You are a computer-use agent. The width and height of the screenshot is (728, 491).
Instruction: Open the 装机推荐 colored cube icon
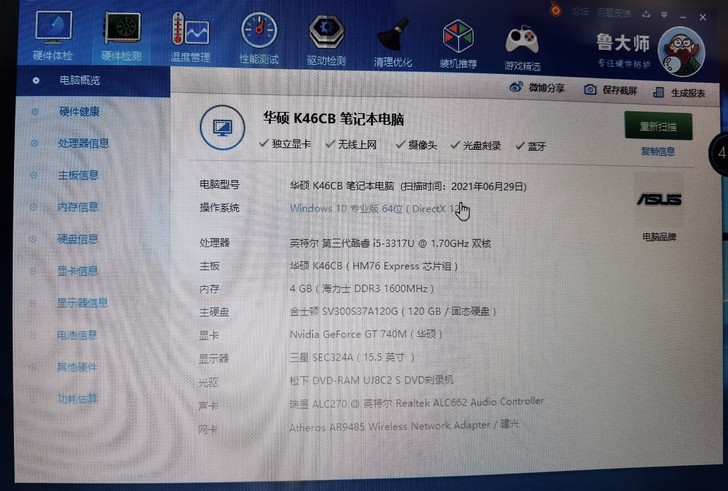point(458,36)
